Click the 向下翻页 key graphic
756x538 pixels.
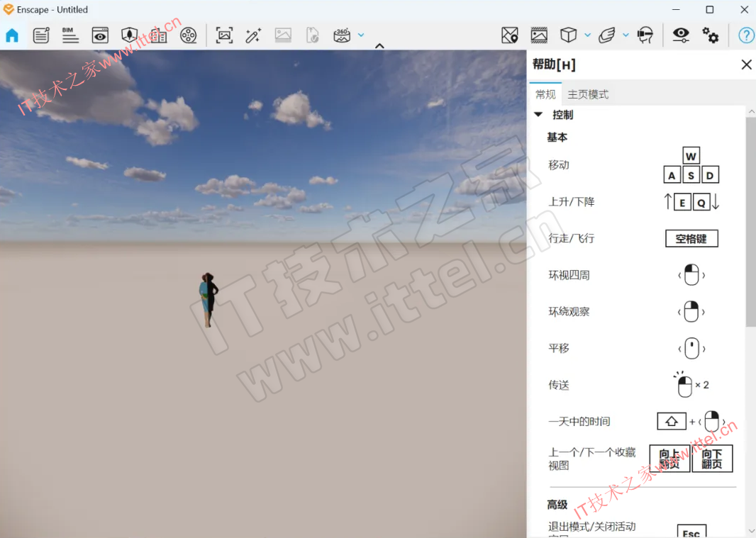click(712, 459)
